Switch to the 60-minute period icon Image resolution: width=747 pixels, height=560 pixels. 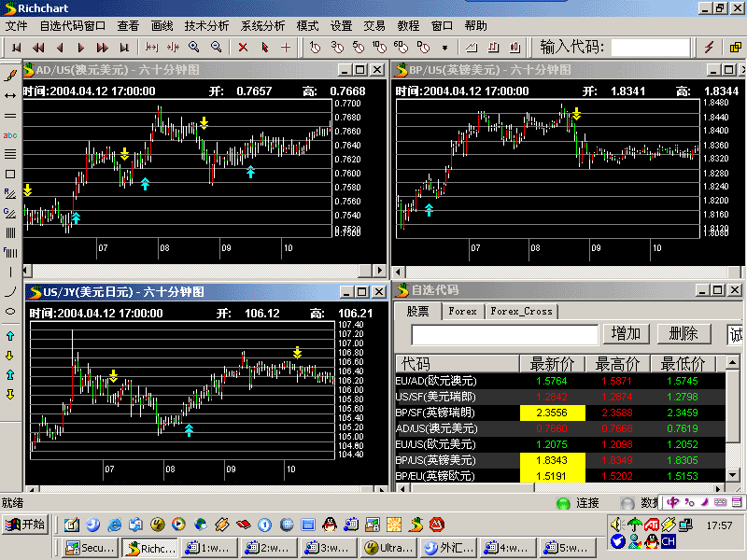coord(401,47)
